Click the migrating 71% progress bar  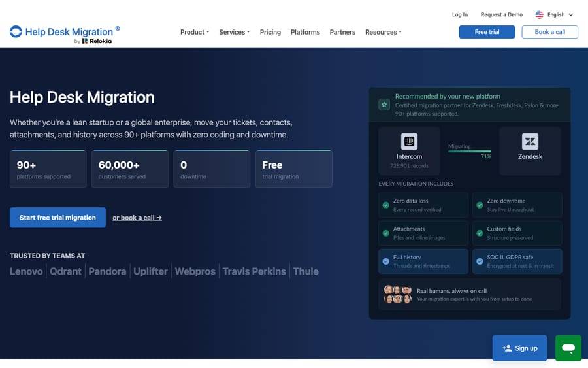click(470, 151)
